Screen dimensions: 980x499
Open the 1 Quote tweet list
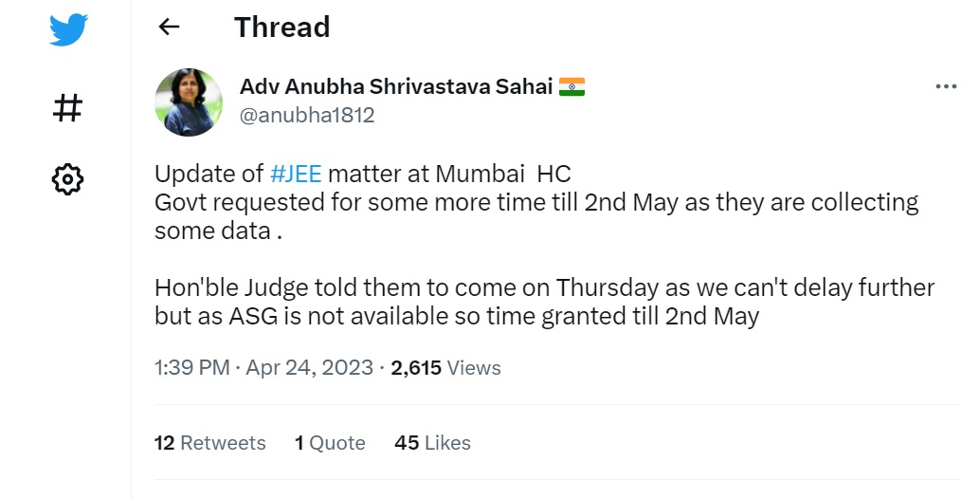click(x=330, y=443)
